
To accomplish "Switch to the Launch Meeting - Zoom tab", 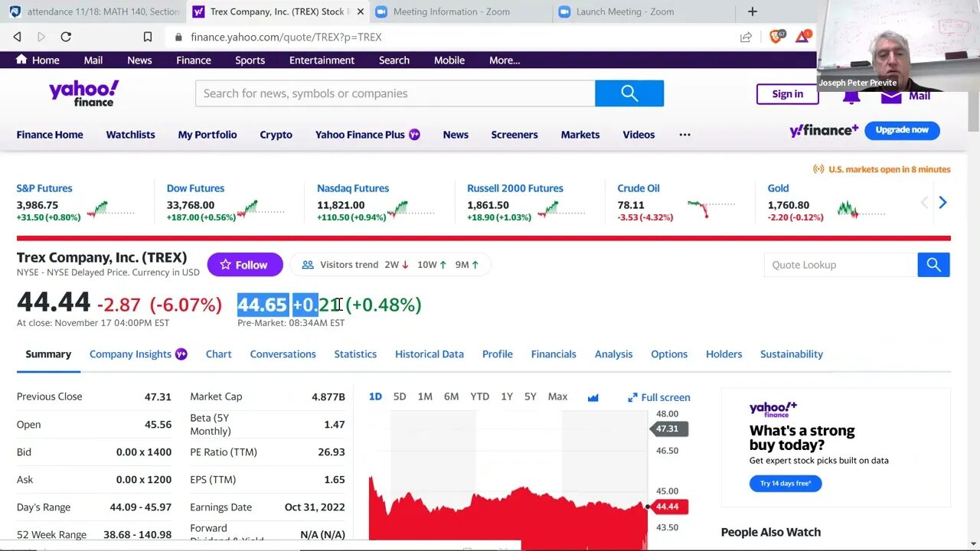I will click(x=625, y=11).
